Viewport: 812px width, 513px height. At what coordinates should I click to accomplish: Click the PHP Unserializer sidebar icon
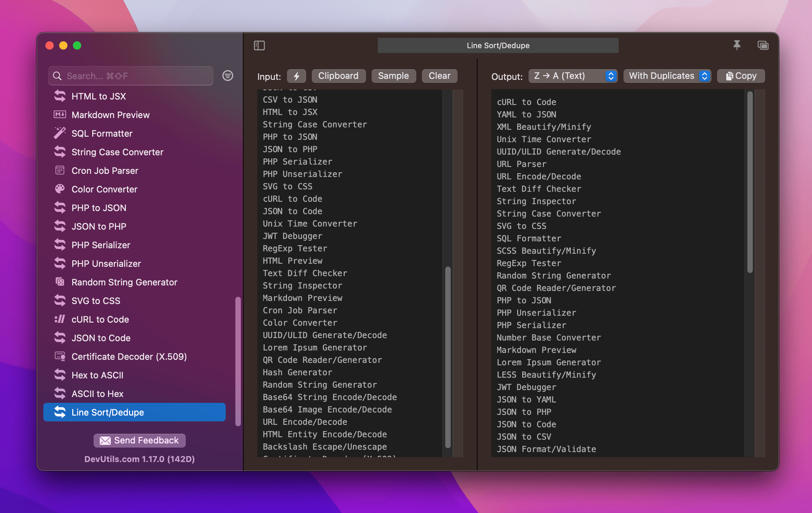point(60,263)
